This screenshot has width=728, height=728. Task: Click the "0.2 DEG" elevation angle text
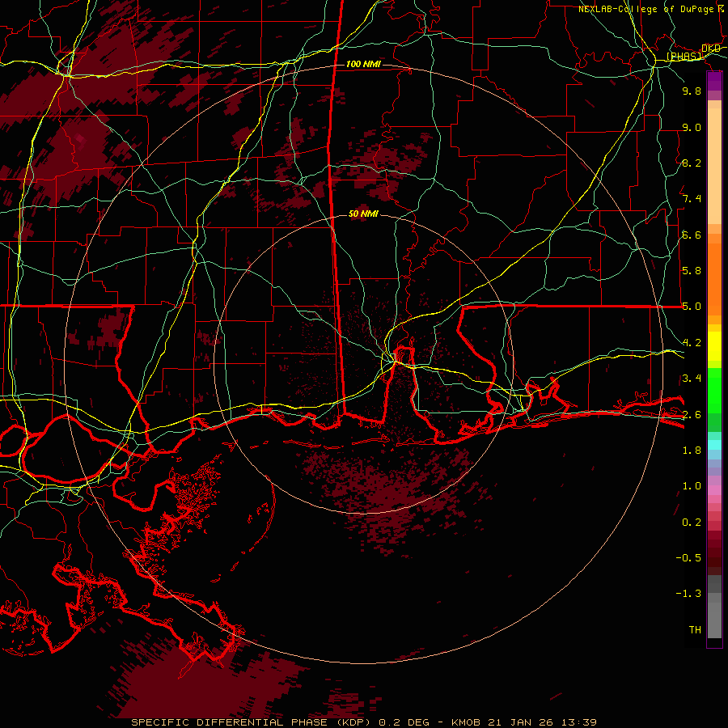pyautogui.click(x=406, y=722)
